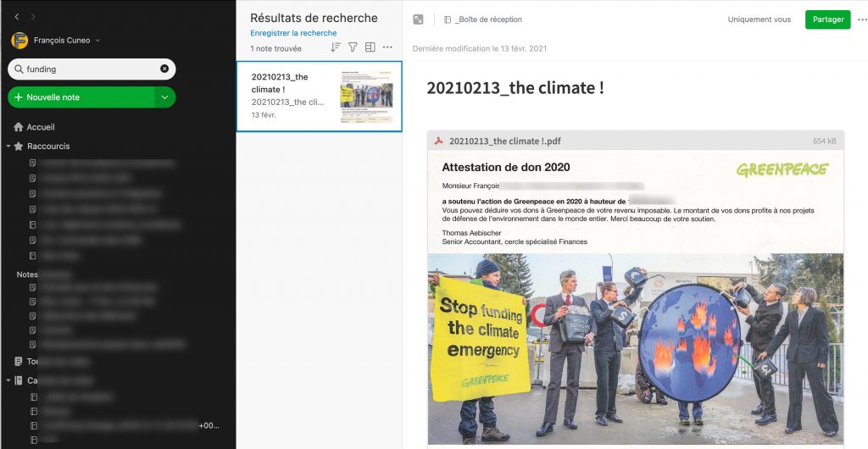Click the 654 kB file size label
This screenshot has width=868, height=449.
tap(824, 141)
